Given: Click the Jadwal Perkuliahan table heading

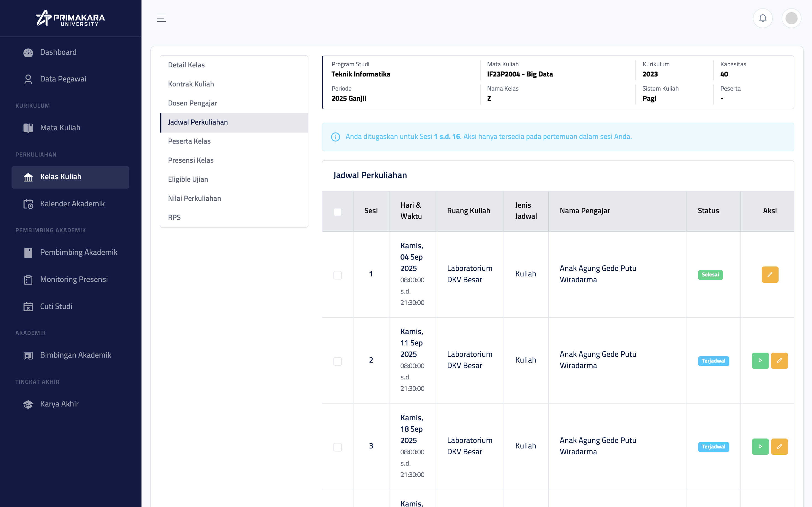Looking at the screenshot, I should click(370, 175).
